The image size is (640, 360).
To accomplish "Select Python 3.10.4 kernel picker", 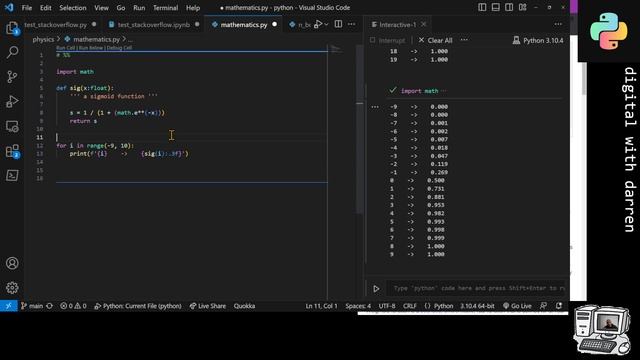I will [538, 40].
